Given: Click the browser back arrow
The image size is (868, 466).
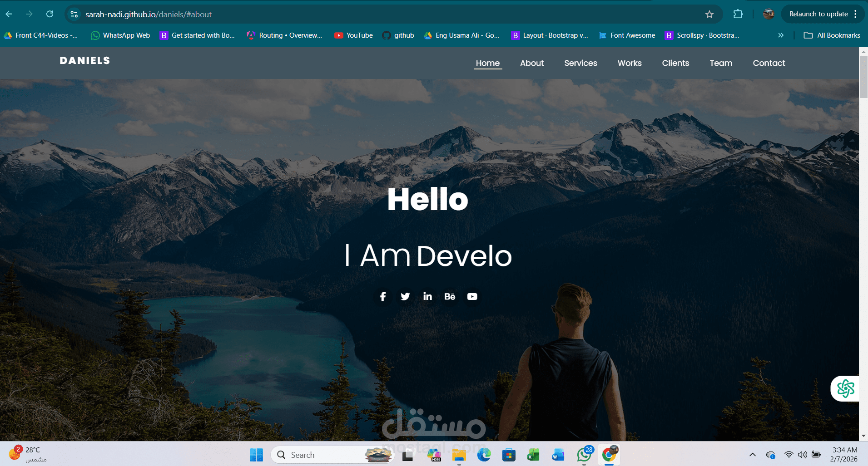Looking at the screenshot, I should 9,14.
